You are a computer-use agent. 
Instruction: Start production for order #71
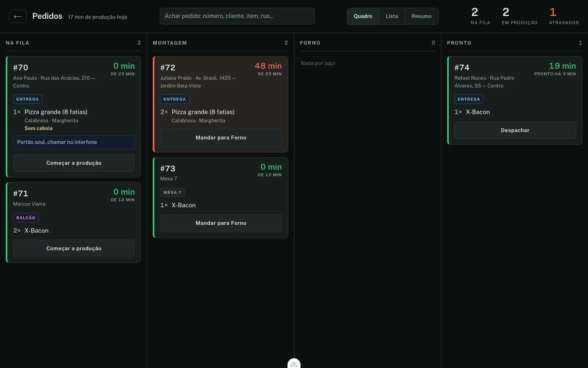pyautogui.click(x=74, y=249)
